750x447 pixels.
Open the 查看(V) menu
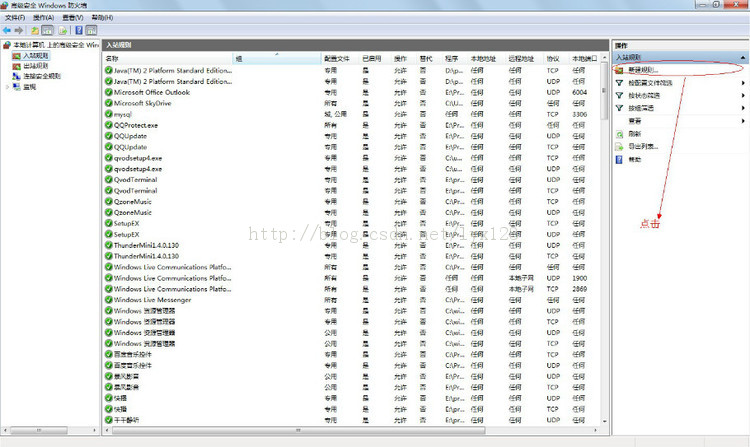click(73, 18)
